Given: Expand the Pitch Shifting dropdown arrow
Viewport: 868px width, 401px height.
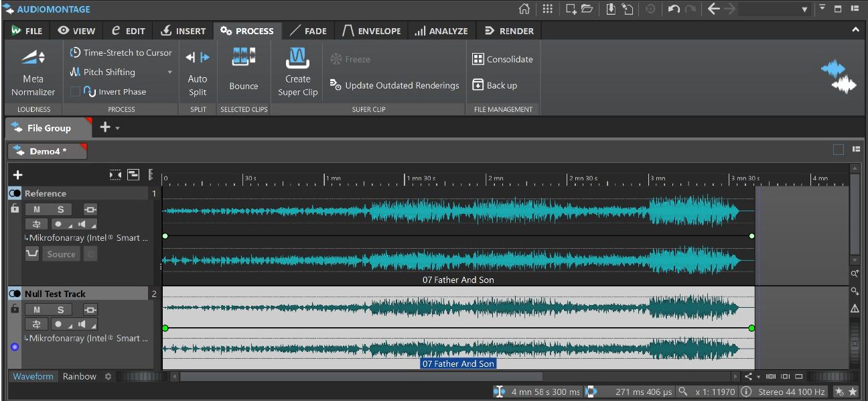Looking at the screenshot, I should pyautogui.click(x=169, y=72).
